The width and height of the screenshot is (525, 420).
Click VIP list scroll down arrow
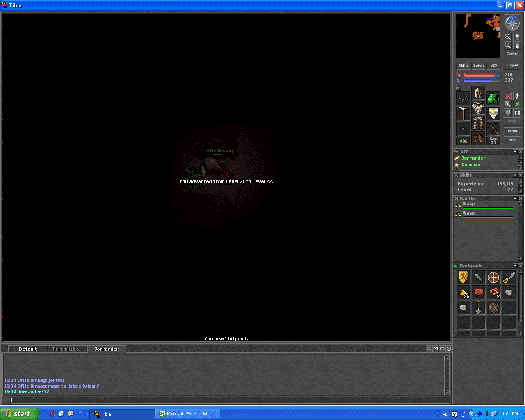coord(520,168)
